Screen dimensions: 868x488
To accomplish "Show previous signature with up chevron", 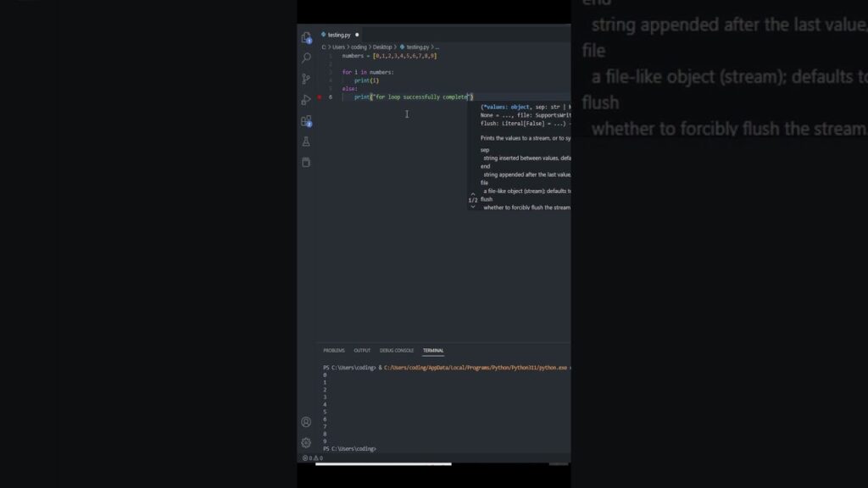I will [473, 194].
